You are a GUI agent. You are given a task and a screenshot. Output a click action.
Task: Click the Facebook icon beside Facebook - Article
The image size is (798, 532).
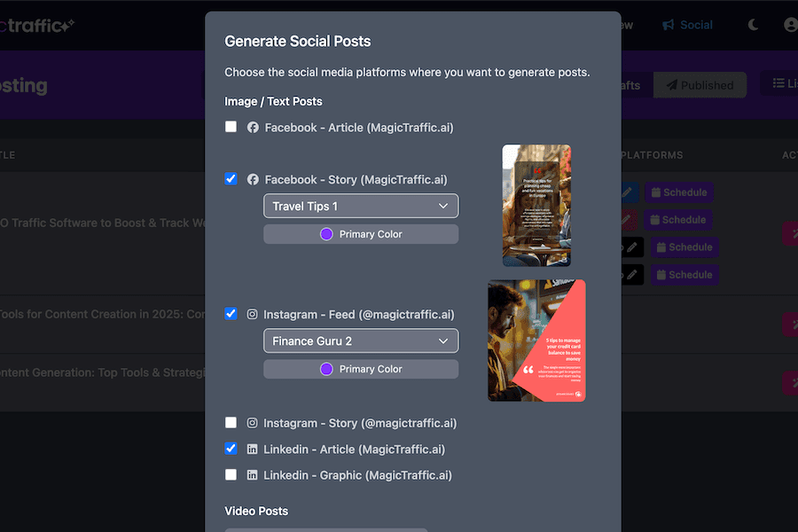(x=252, y=127)
